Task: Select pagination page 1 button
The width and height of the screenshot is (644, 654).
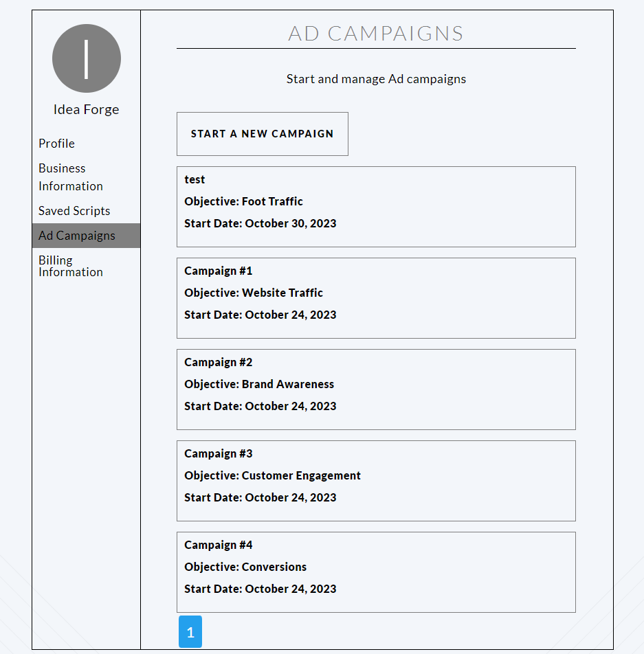Action: (190, 632)
